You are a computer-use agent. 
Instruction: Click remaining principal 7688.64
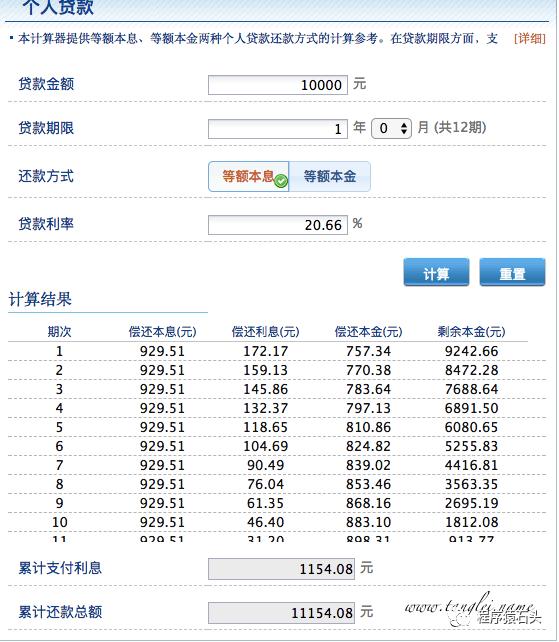(x=471, y=389)
